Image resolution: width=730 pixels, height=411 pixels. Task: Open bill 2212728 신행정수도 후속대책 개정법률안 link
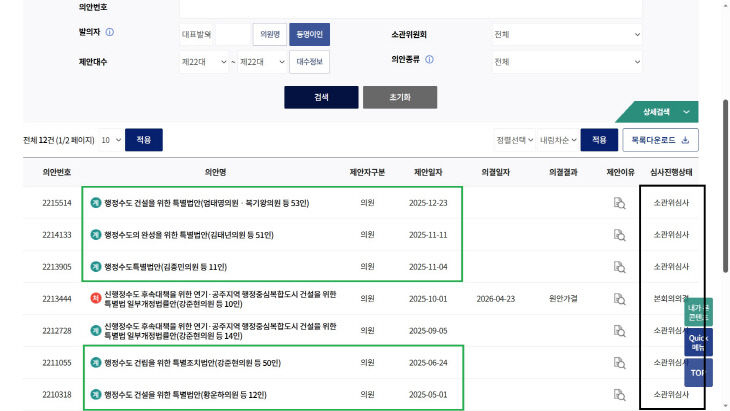[220, 331]
